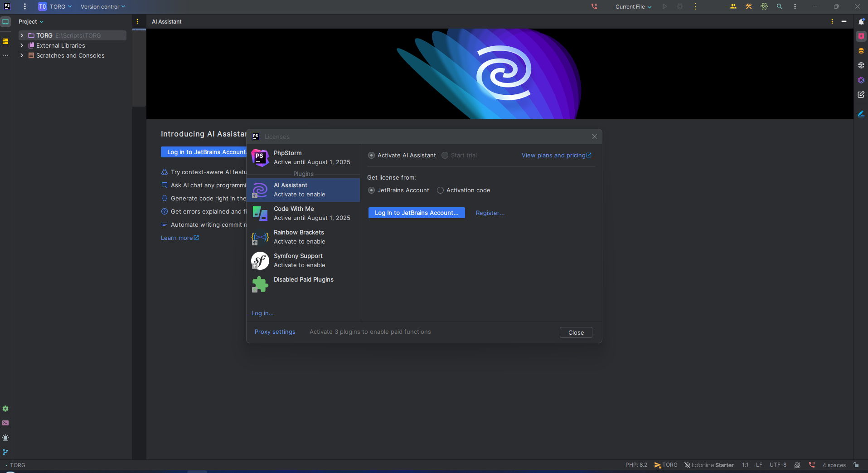Select Rainbow Brackets in plugin list
The height and width of the screenshot is (473, 868).
(x=303, y=237)
